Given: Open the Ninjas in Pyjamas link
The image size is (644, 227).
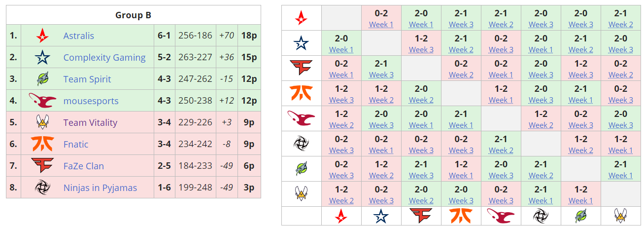Looking at the screenshot, I should click(100, 188).
